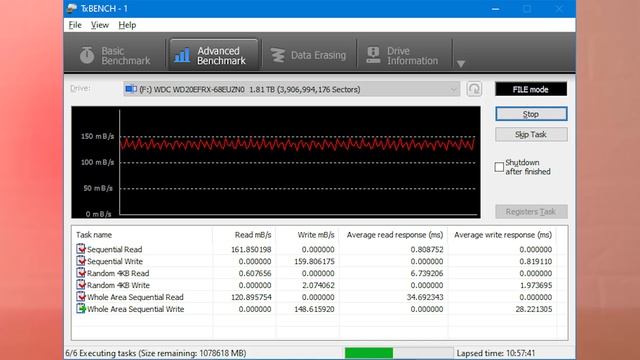Image resolution: width=640 pixels, height=360 pixels.
Task: Click the Sequential Write task icon
Action: (81, 260)
